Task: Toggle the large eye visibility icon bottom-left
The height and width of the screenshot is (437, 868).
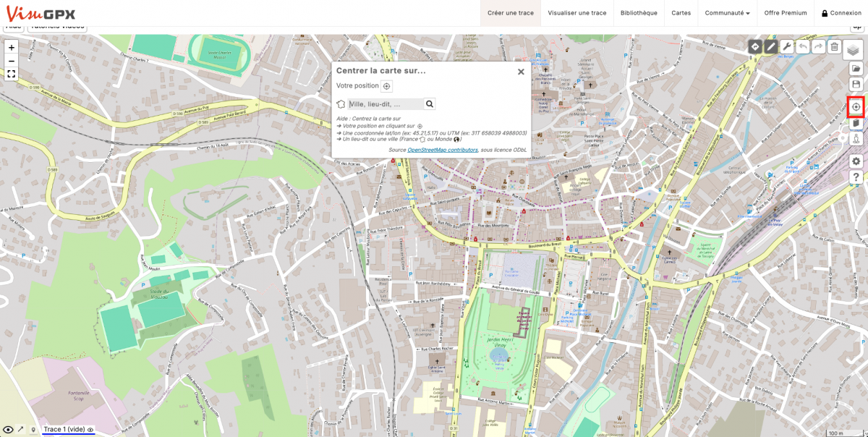Action: click(8, 430)
